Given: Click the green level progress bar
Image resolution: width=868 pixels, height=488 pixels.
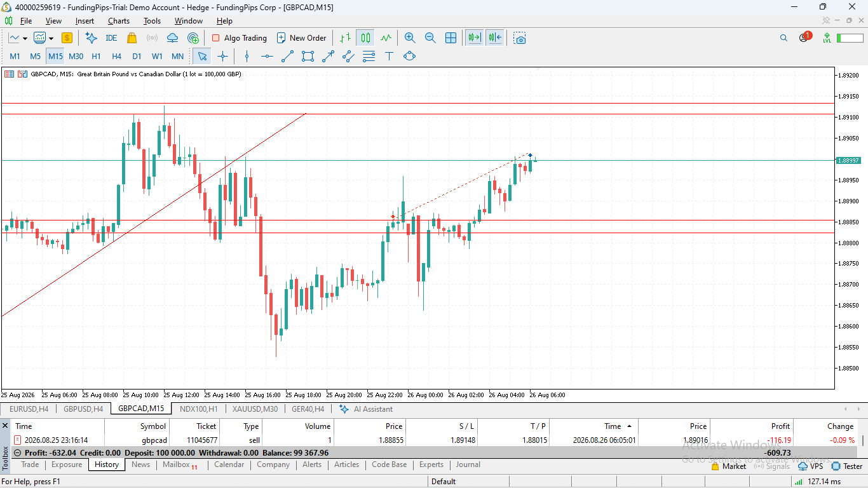Looking at the screenshot, I should coord(850,38).
